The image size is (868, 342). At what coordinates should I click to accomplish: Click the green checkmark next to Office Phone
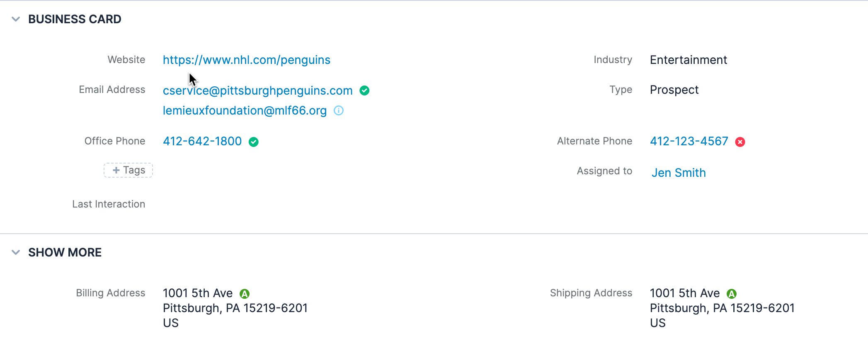point(253,142)
